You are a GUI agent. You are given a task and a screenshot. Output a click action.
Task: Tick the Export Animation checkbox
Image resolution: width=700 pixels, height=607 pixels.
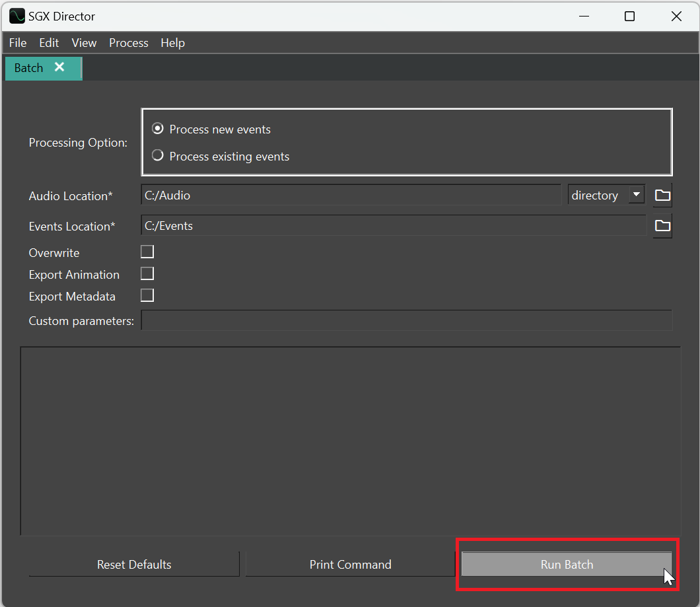point(147,273)
